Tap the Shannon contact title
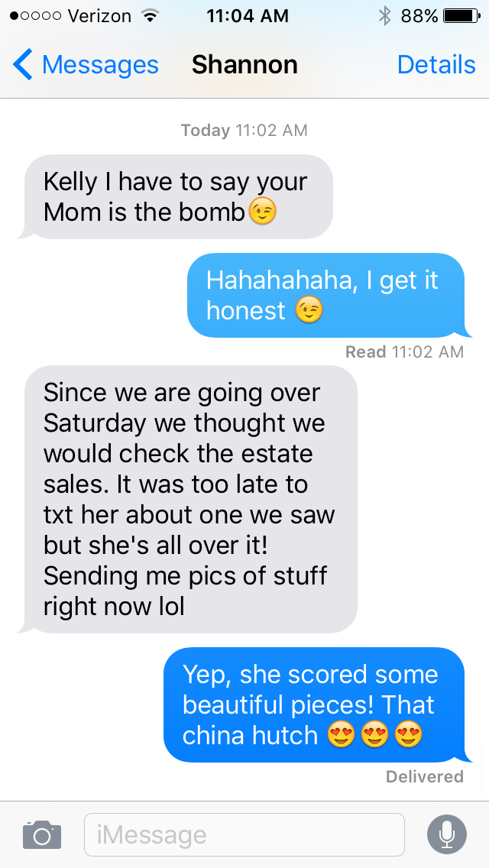Viewport: 489px width, 868px height. pos(244,65)
